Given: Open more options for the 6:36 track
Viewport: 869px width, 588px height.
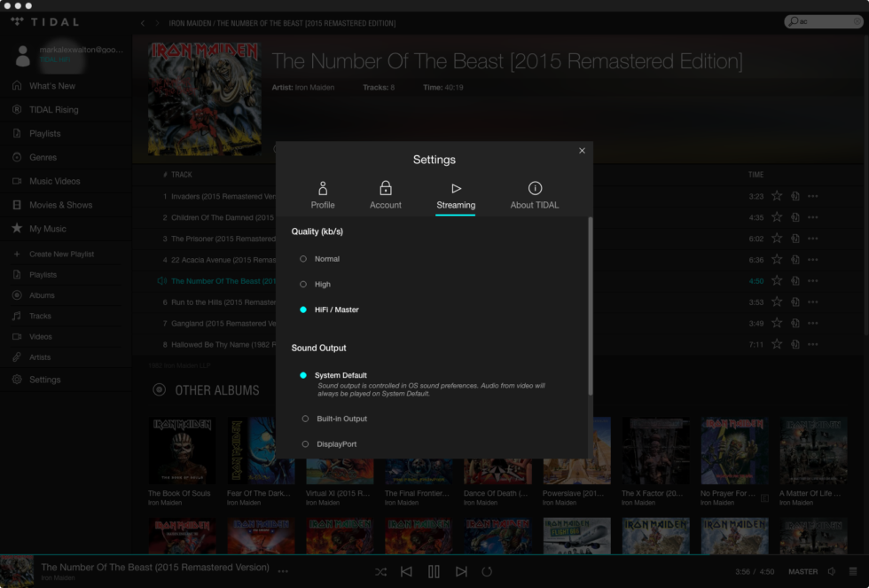Looking at the screenshot, I should click(x=813, y=259).
